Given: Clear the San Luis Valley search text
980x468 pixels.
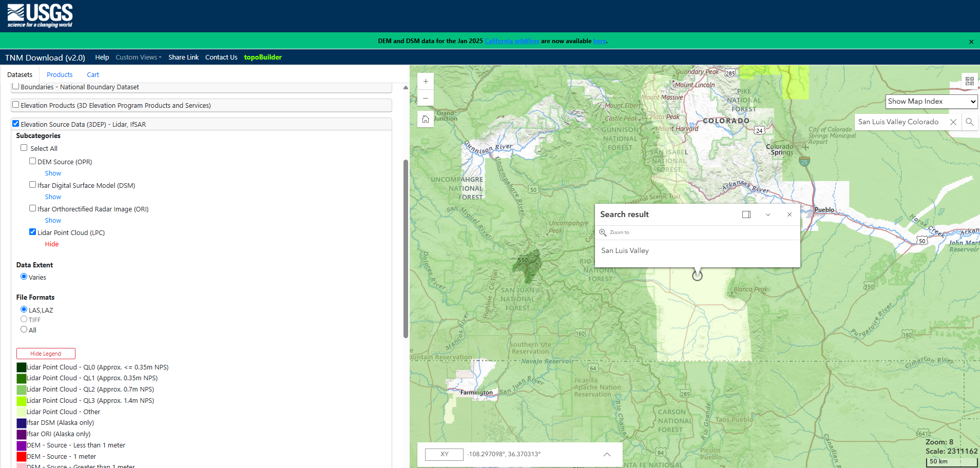Looking at the screenshot, I should [x=953, y=122].
